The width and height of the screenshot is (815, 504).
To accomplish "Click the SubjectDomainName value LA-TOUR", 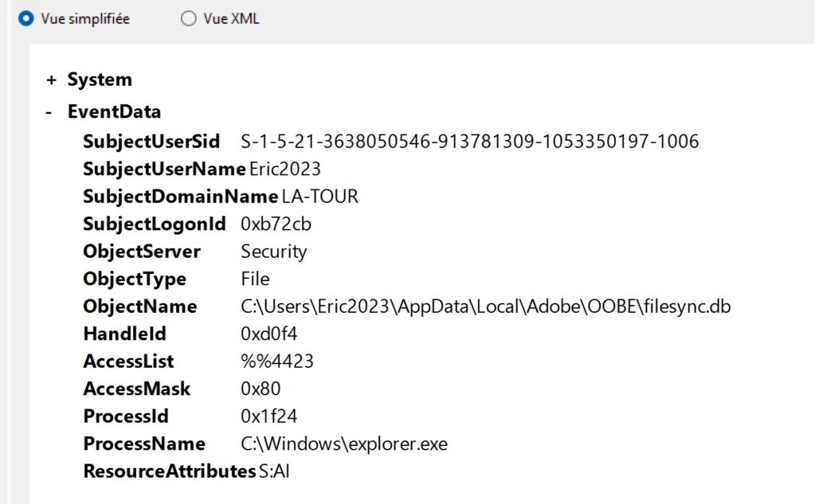I will pyautogui.click(x=319, y=197).
